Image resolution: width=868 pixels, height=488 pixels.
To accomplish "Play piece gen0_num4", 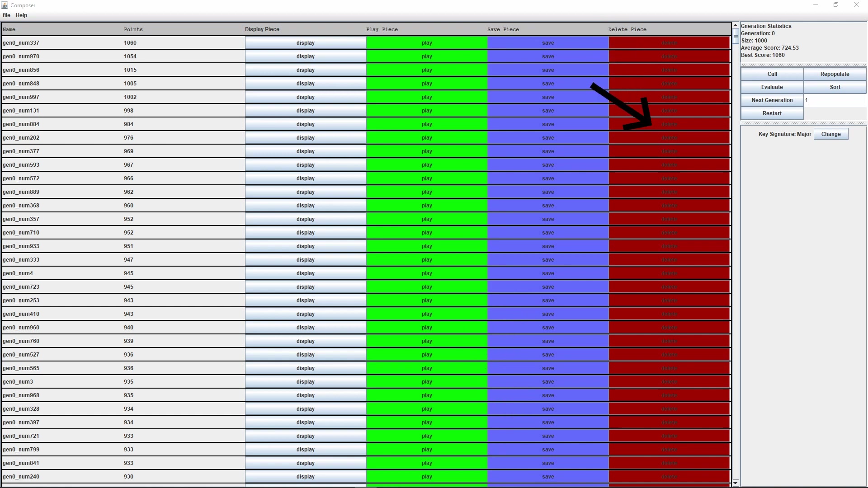I will tap(427, 273).
